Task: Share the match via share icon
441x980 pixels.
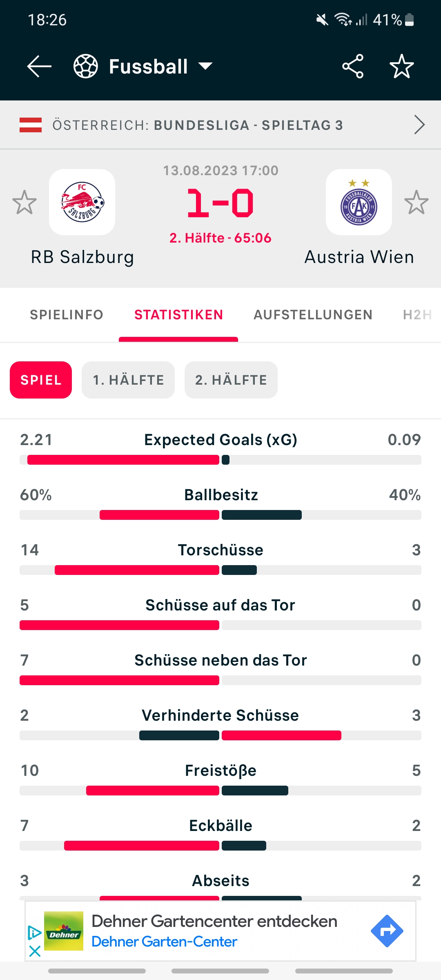Action: 353,66
